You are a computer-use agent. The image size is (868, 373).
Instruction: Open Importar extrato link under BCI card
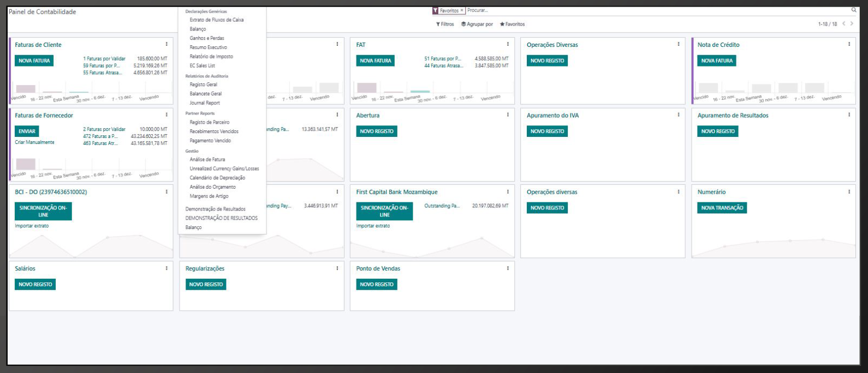pos(32,226)
